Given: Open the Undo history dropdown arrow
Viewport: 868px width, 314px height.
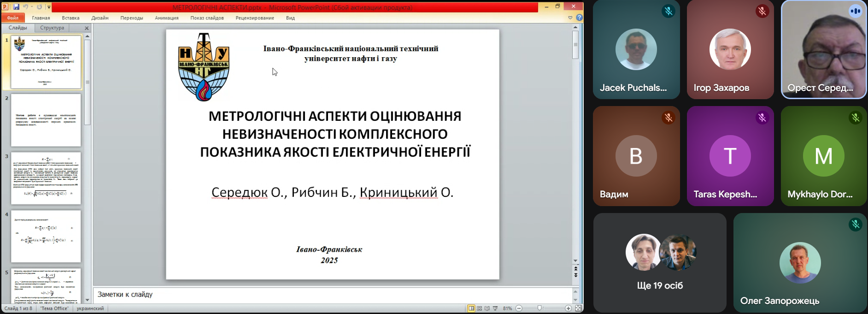Looking at the screenshot, I should coord(31,7).
